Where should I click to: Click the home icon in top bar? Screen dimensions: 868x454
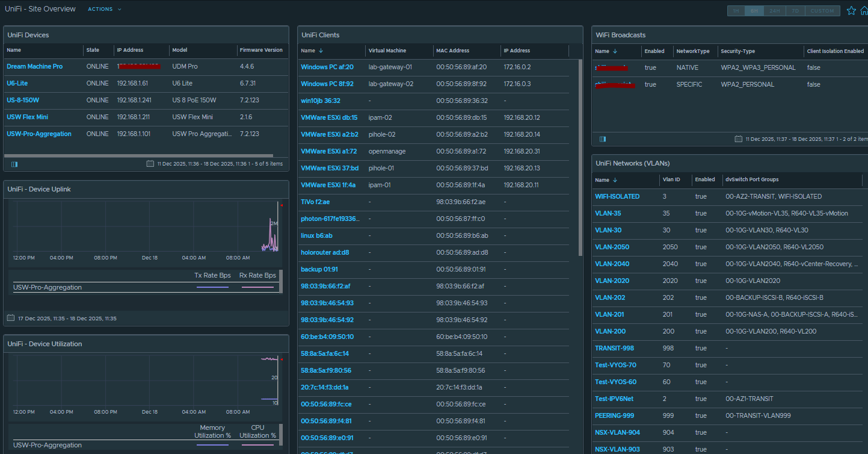(x=864, y=10)
